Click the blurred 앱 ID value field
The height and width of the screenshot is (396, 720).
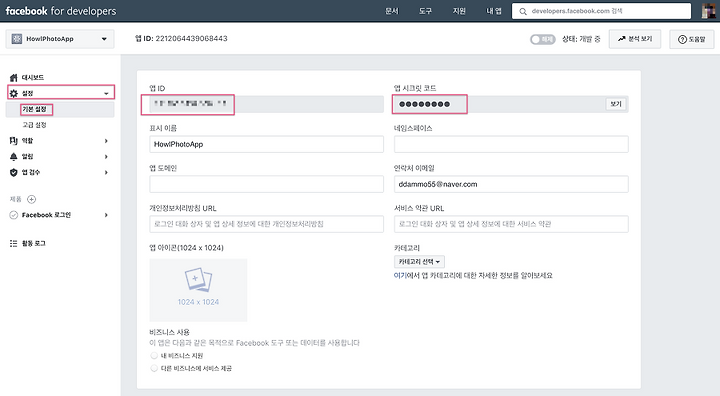pos(266,104)
